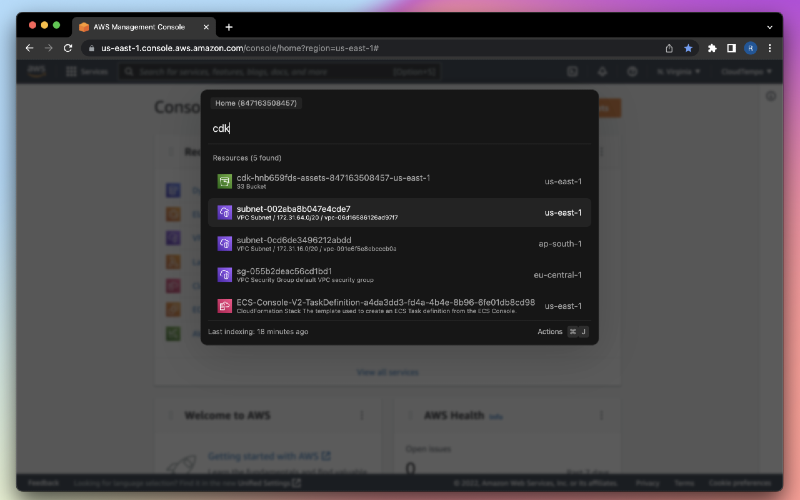Click the VPC icon of subnet-0cd6de3496212abdd

[x=224, y=243]
